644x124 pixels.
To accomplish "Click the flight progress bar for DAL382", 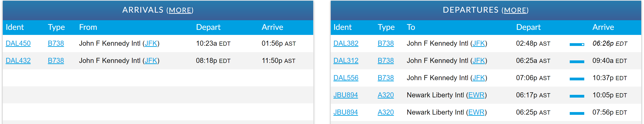I will [576, 44].
